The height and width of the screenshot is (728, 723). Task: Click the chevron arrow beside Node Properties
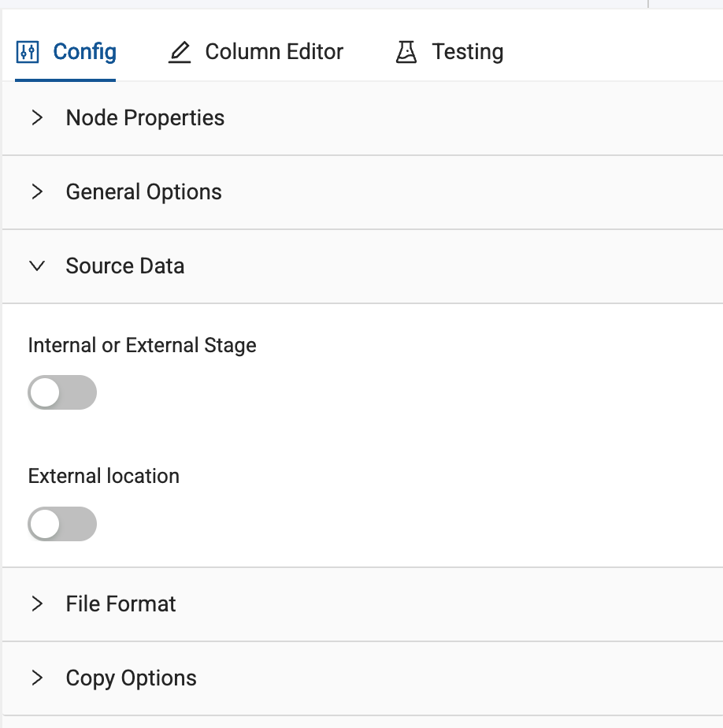[37, 118]
